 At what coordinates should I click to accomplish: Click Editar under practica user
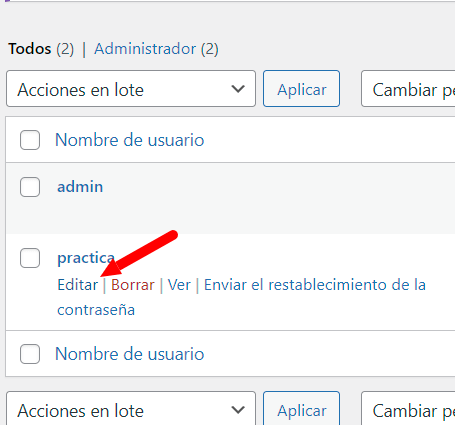pos(78,285)
